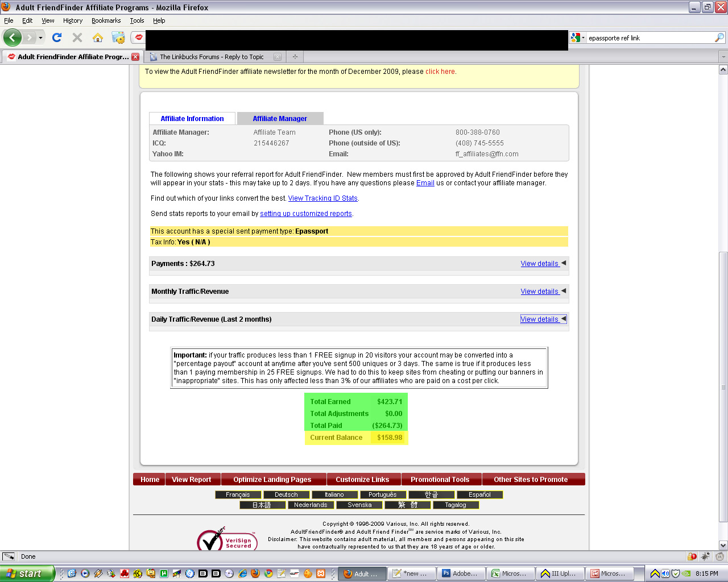This screenshot has width=728, height=582.
Task: Open the list all tabs dropdown
Action: point(723,57)
